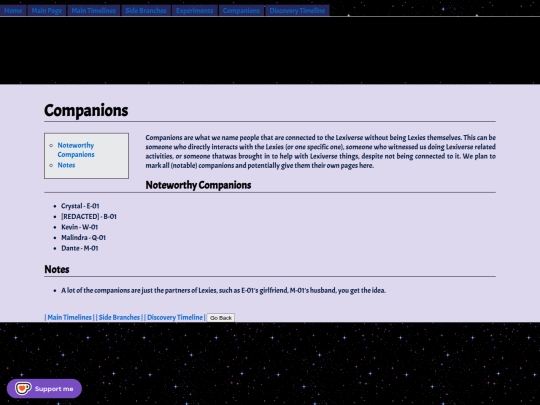Image resolution: width=540 pixels, height=405 pixels.
Task: Open the Home tab in top navigation
Action: click(x=13, y=10)
